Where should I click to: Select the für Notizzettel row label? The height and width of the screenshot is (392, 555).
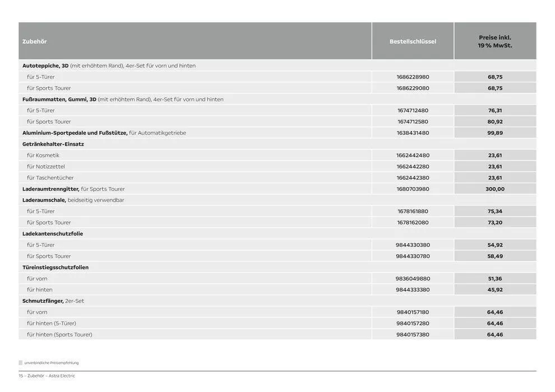pos(46,166)
